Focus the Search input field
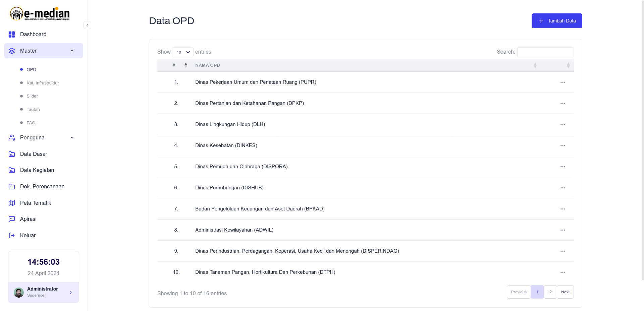This screenshot has height=311, width=644. click(545, 52)
